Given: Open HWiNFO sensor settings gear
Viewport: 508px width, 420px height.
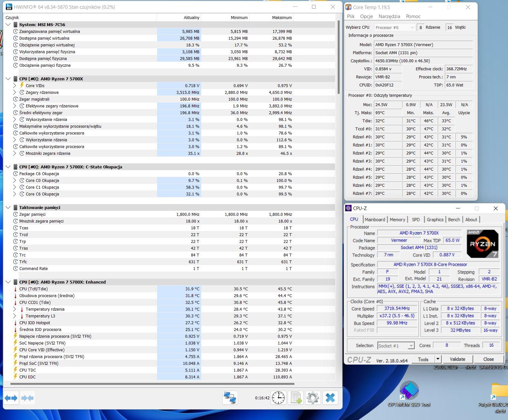Looking at the screenshot, I should [313, 398].
